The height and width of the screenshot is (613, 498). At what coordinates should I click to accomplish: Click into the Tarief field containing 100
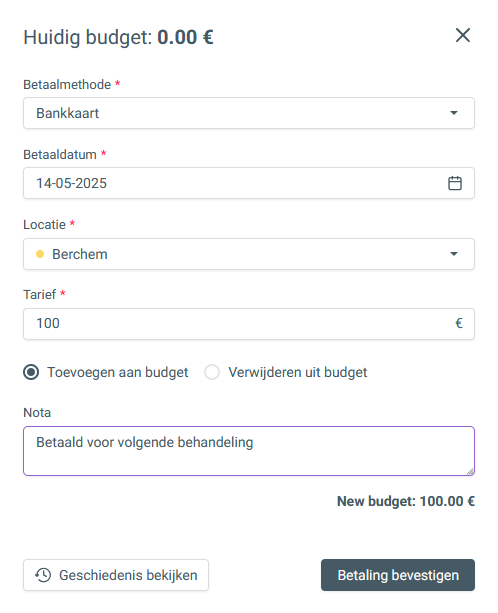coord(249,324)
